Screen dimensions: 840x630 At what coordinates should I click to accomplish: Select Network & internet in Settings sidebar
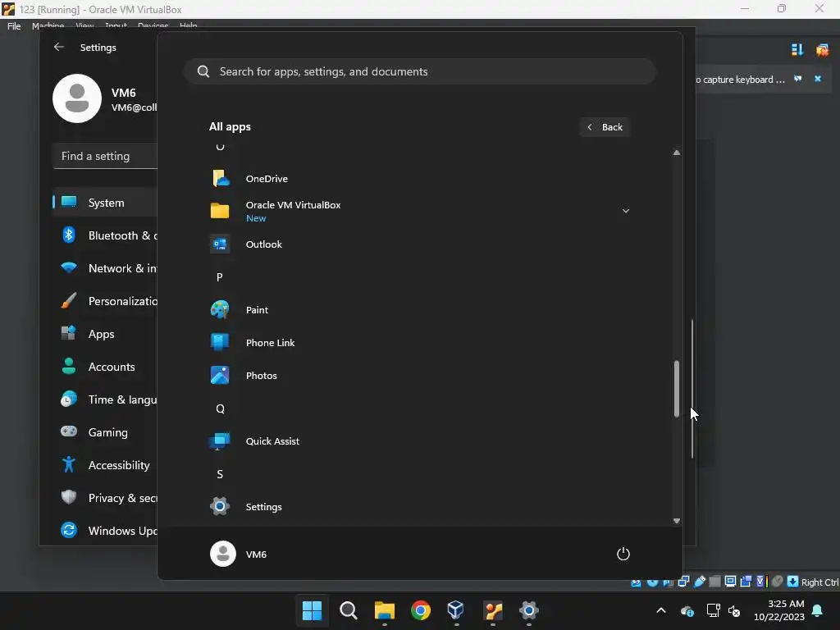point(105,268)
